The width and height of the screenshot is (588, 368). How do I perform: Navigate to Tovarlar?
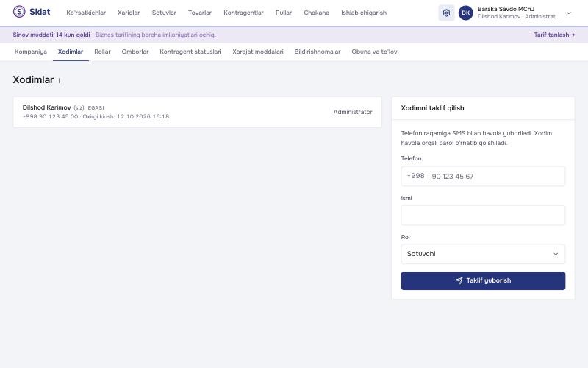[x=199, y=13]
